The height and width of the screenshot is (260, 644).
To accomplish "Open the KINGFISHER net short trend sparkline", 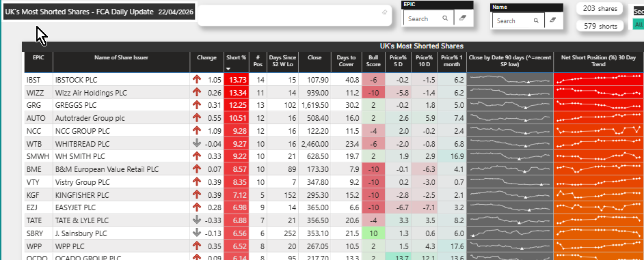I will [599, 194].
